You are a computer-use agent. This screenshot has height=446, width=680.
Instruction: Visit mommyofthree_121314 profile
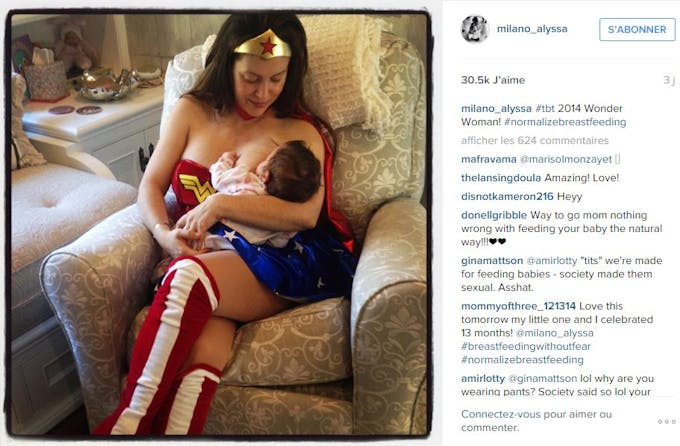[518, 306]
